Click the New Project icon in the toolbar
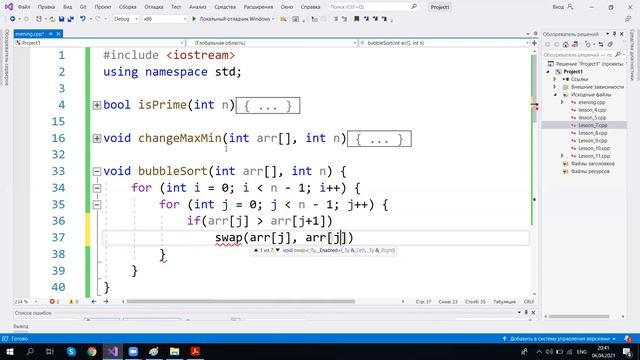This screenshot has height=360, width=640. [39, 19]
